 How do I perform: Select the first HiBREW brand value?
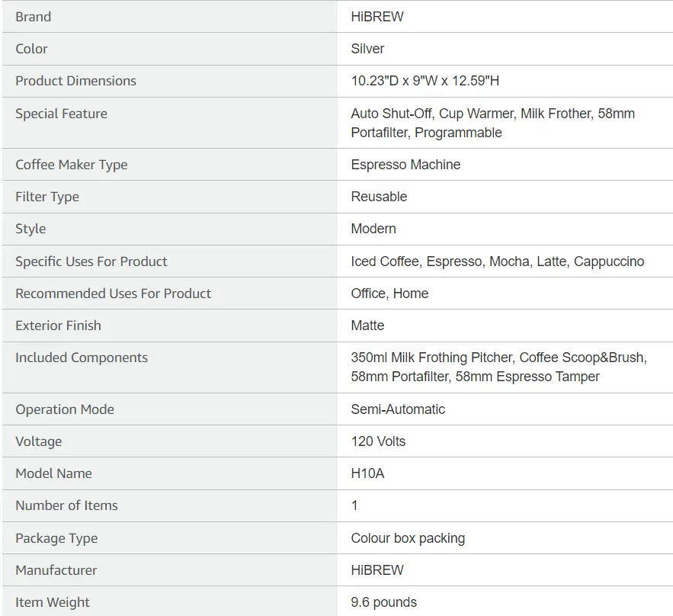(377, 17)
